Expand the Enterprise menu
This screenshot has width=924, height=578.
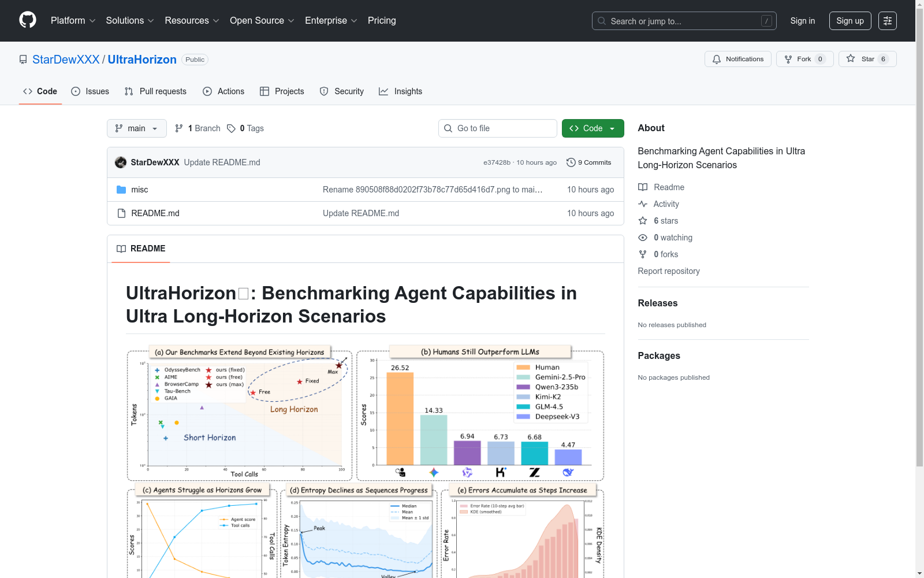pyautogui.click(x=331, y=21)
